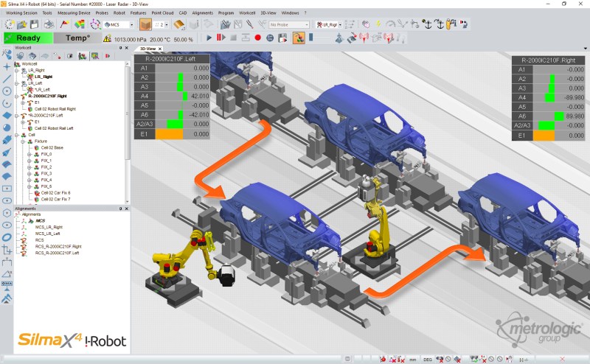
Task: Click the yellow lightning bolt icon
Action: pyautogui.click(x=378, y=24)
